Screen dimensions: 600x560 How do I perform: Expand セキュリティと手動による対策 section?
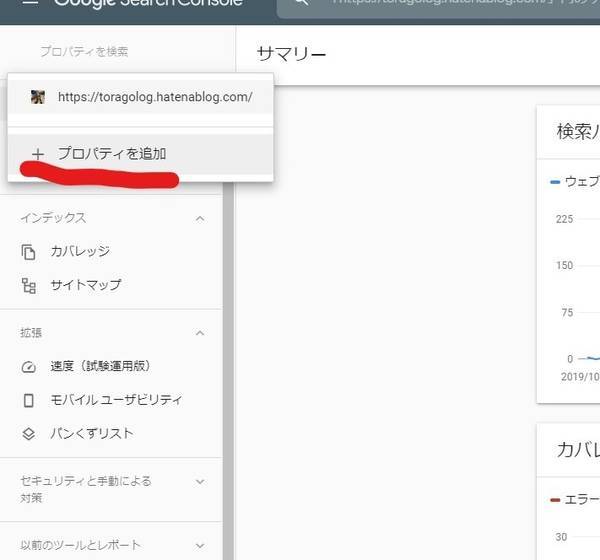200,482
